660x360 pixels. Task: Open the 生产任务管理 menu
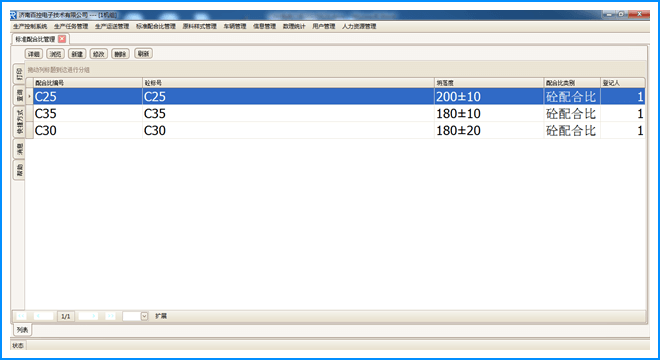[71, 27]
